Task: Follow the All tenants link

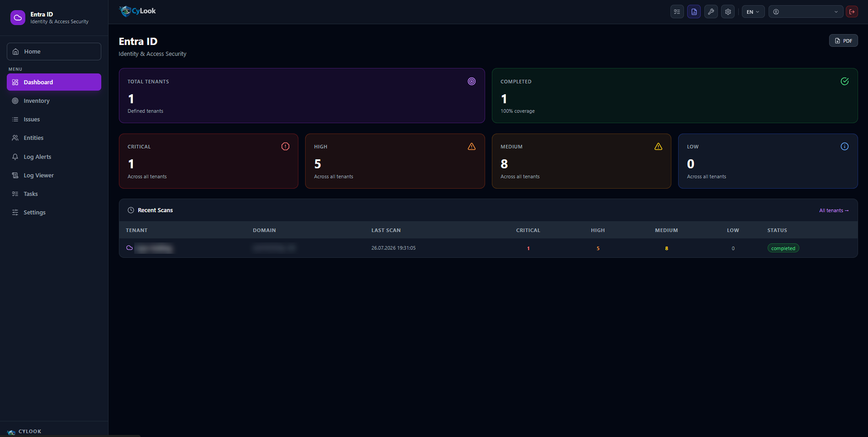Action: tap(834, 211)
